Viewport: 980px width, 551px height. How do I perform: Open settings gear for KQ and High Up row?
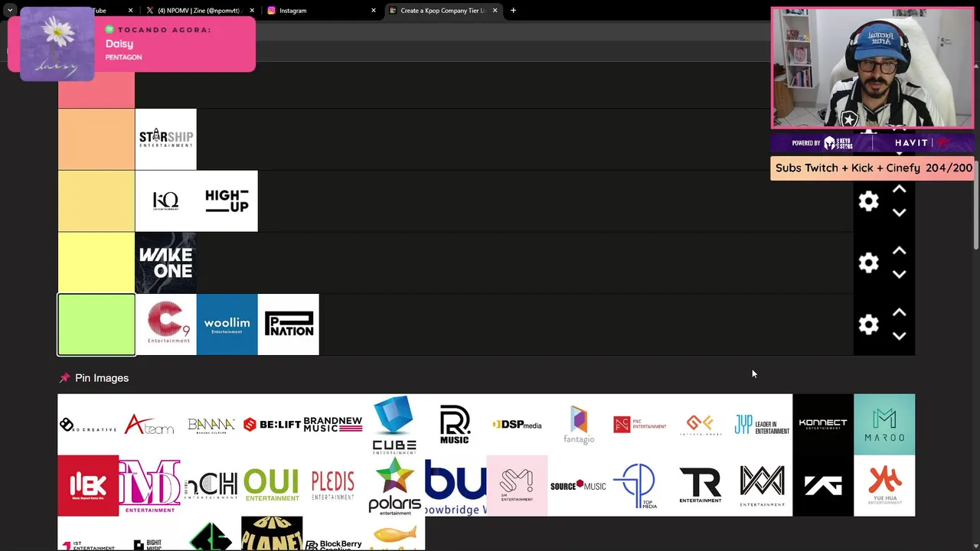(x=868, y=201)
